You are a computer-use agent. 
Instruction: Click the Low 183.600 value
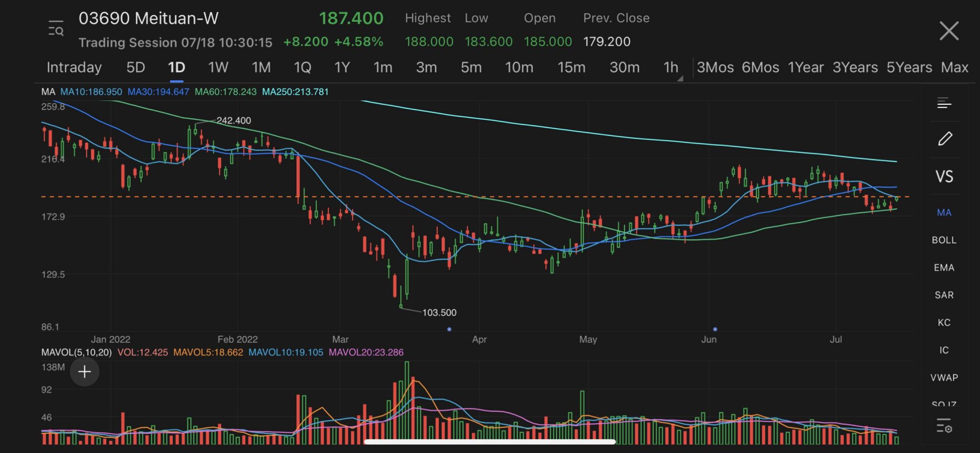[x=488, y=42]
